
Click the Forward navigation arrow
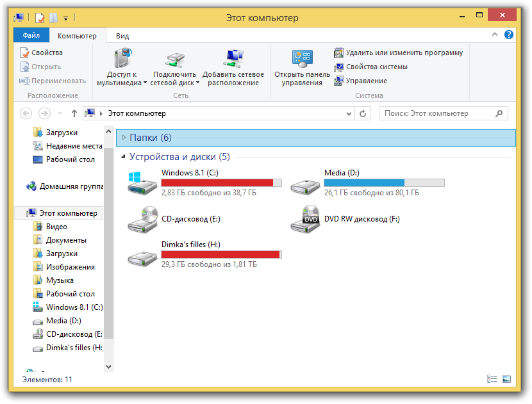tap(44, 113)
